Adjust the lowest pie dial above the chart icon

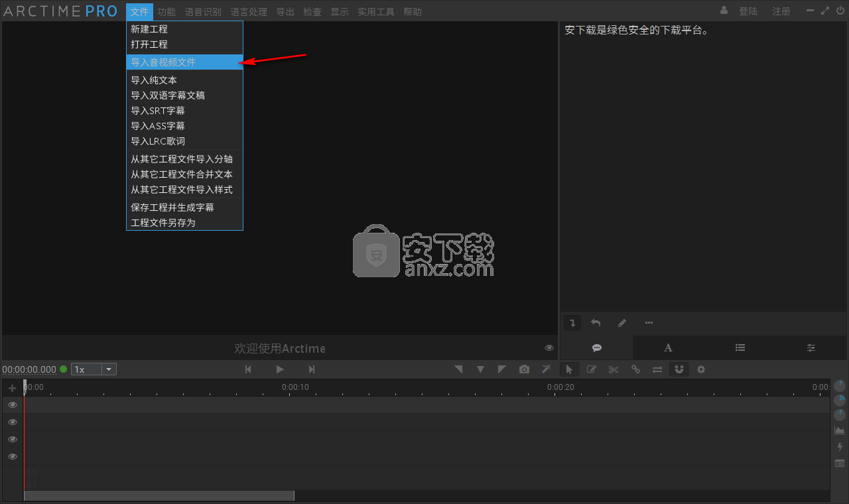point(840,415)
